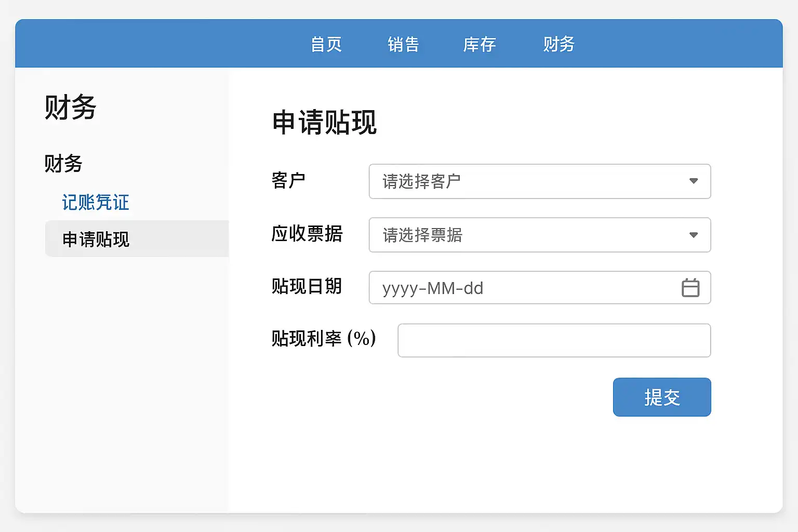Select 财务 in the top navigation bar

click(558, 45)
